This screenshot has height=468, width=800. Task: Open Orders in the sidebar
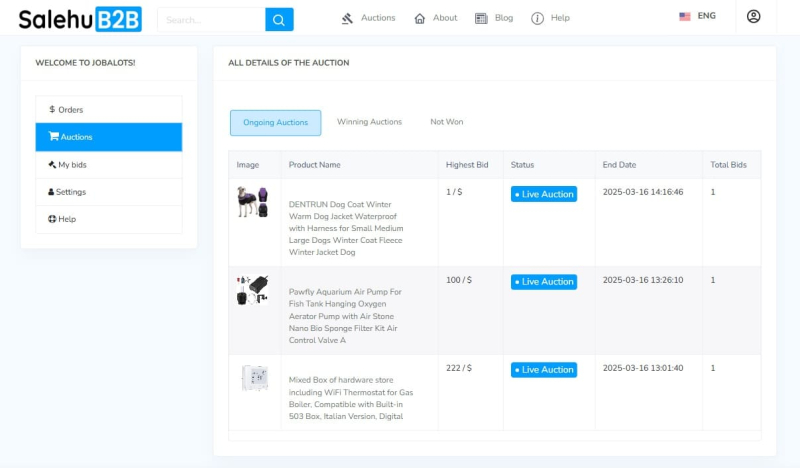tap(70, 110)
